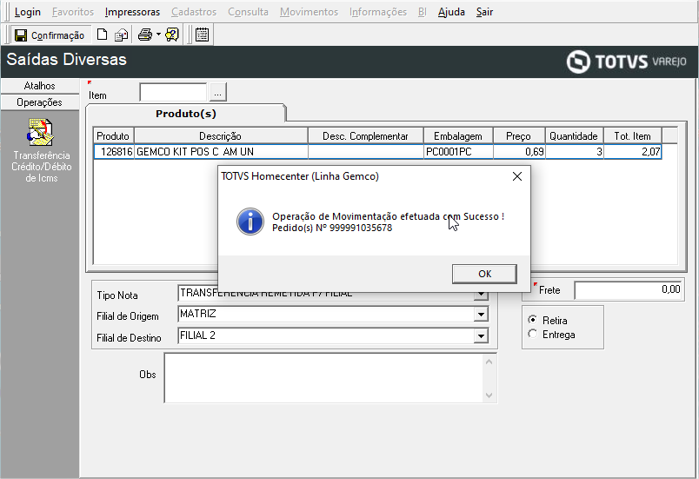Click the Item lookup ellipsis button
Screen dimensions: 699x479
(218, 93)
